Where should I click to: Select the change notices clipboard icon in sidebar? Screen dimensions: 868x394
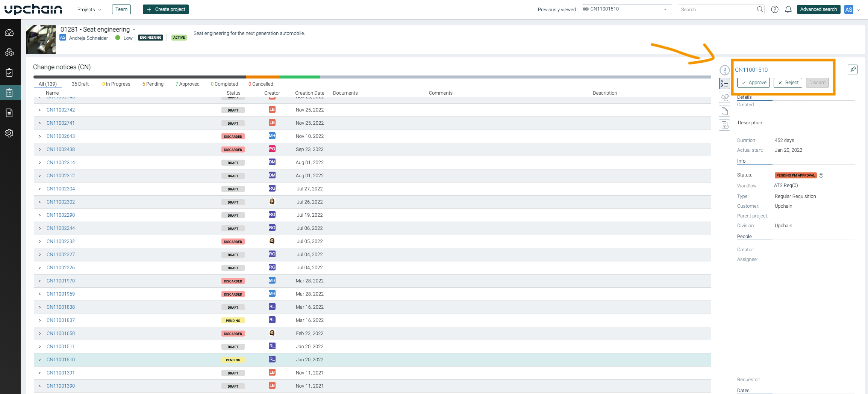click(9, 93)
